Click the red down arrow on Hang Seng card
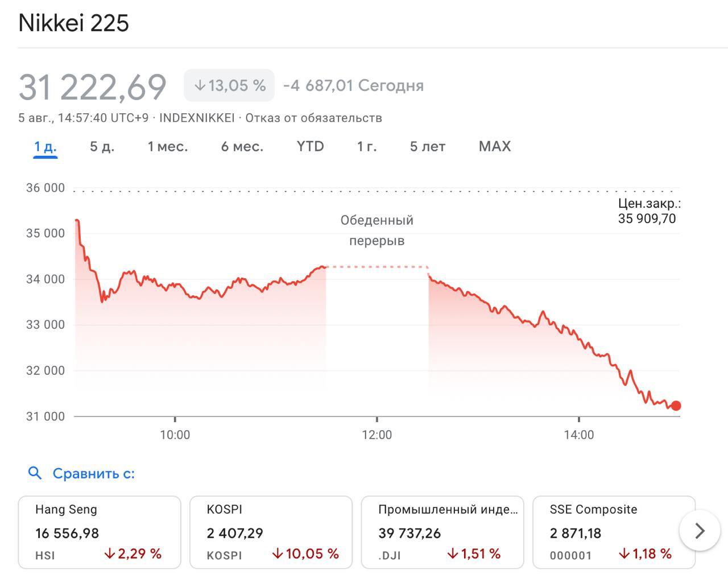Screen dimensions: 728x586 click(109, 554)
